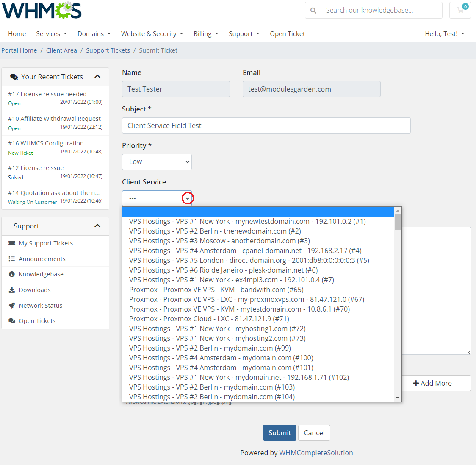Select Proxmox VE VPS LXC my-proxmoxvps.com (#67)

pos(258,299)
